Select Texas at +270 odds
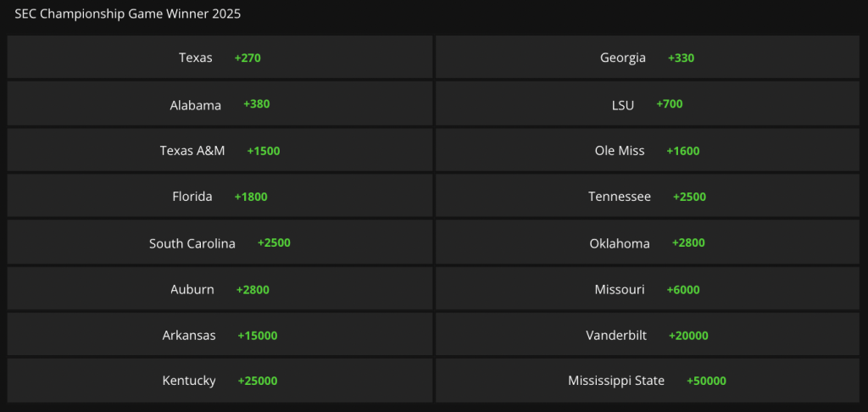The height and width of the screenshot is (412, 868). [x=220, y=57]
